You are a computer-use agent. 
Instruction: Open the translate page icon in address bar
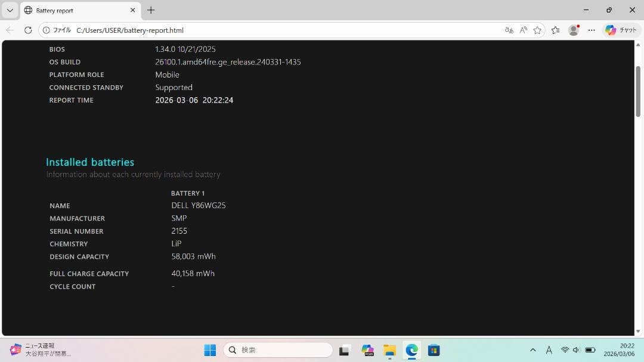coord(509,30)
